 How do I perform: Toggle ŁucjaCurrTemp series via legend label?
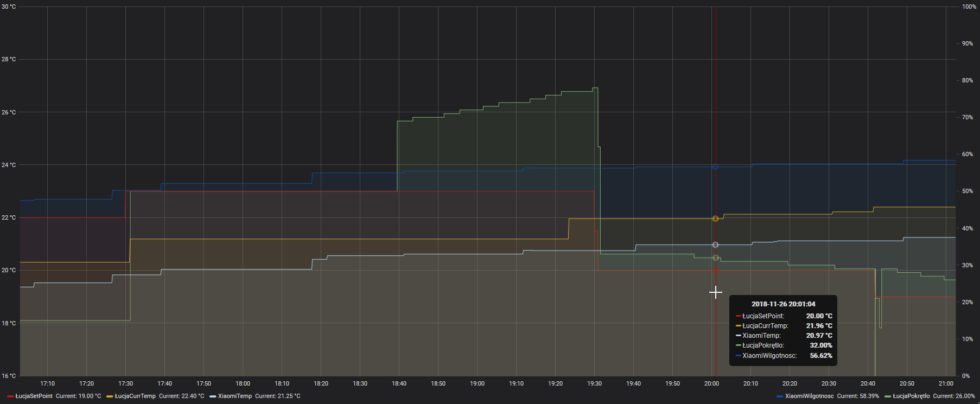(135, 396)
